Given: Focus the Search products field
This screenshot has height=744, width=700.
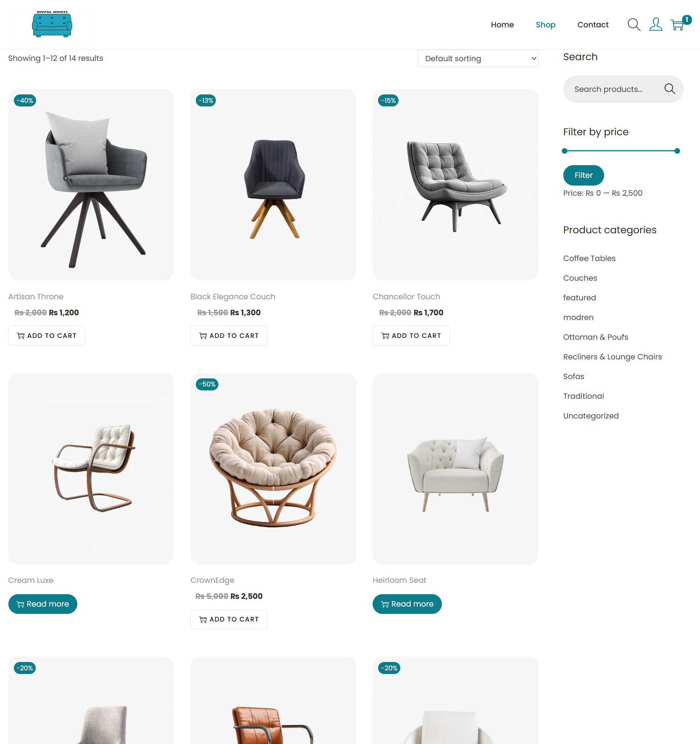Looking at the screenshot, I should point(614,89).
